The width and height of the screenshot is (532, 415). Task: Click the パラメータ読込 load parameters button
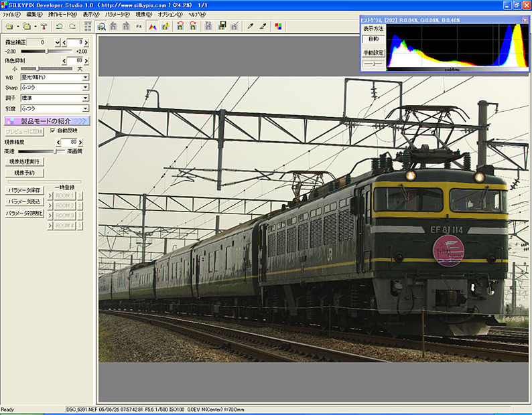pos(24,201)
